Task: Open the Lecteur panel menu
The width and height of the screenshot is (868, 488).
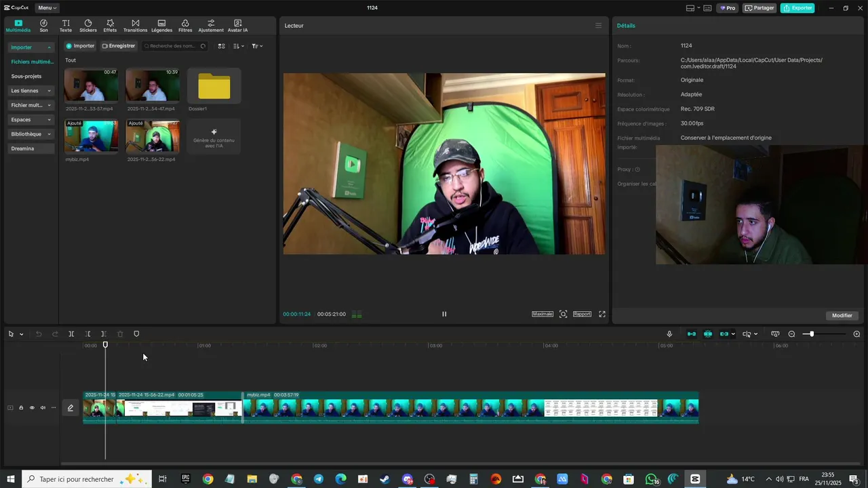Action: click(x=598, y=26)
